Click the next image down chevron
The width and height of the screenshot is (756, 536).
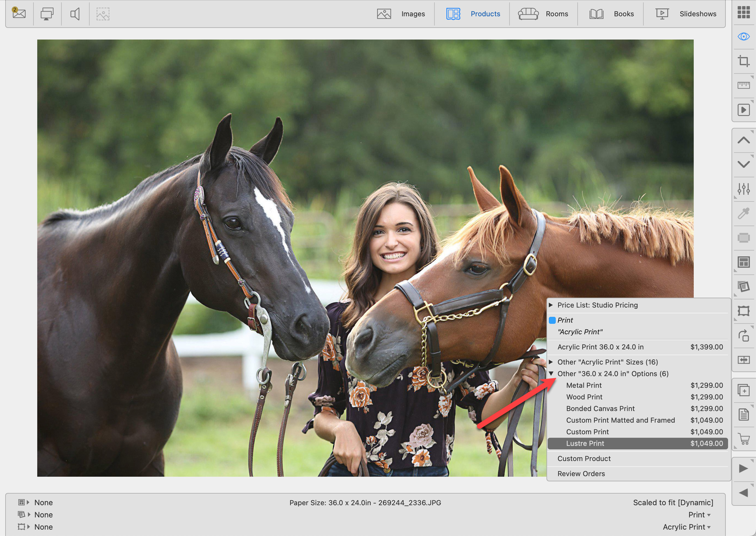(x=743, y=164)
